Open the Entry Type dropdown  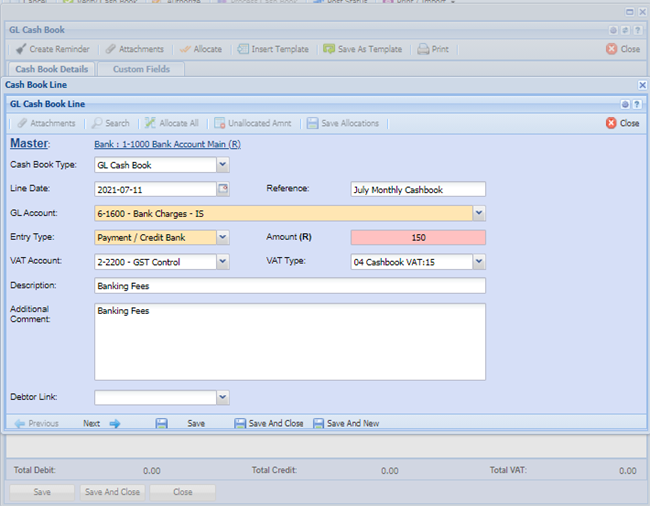click(222, 238)
